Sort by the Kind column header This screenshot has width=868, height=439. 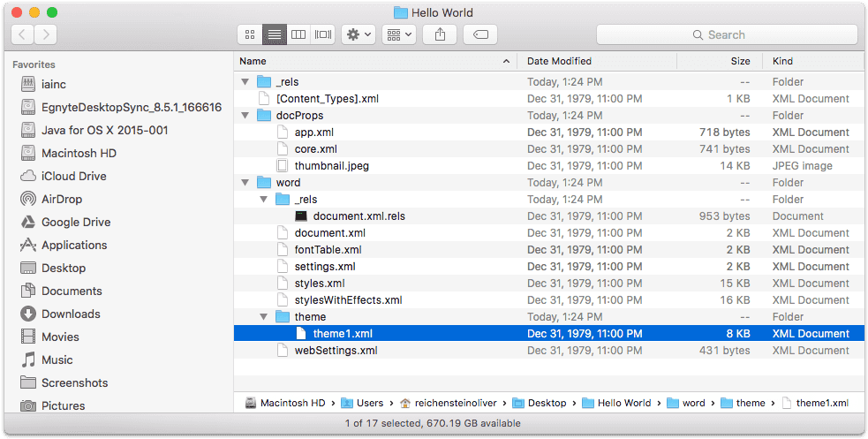click(814, 61)
